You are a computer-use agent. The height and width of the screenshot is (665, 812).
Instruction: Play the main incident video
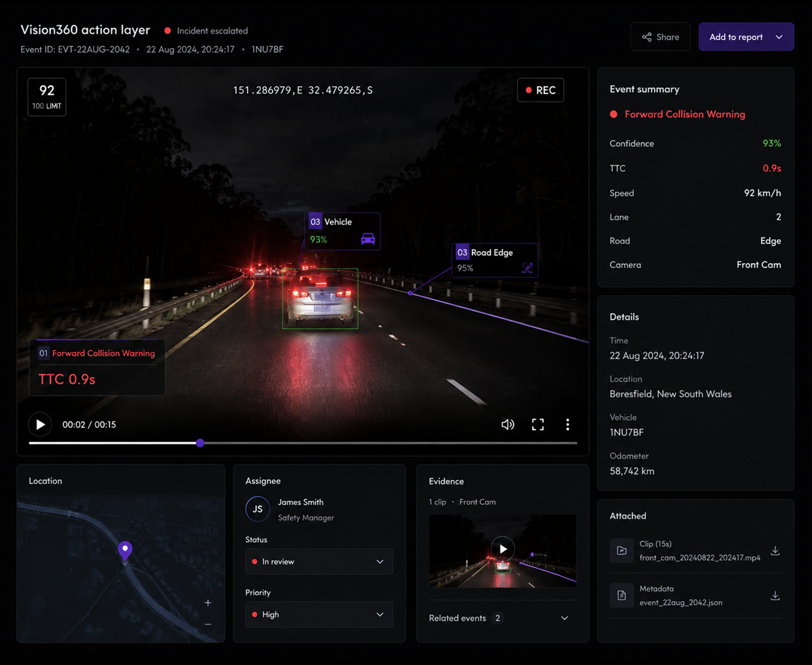tap(40, 425)
